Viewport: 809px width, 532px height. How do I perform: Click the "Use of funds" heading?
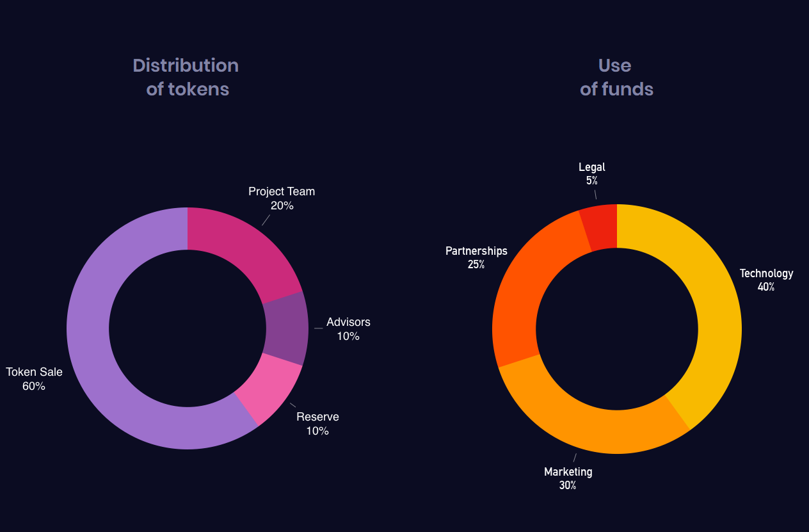(x=616, y=77)
